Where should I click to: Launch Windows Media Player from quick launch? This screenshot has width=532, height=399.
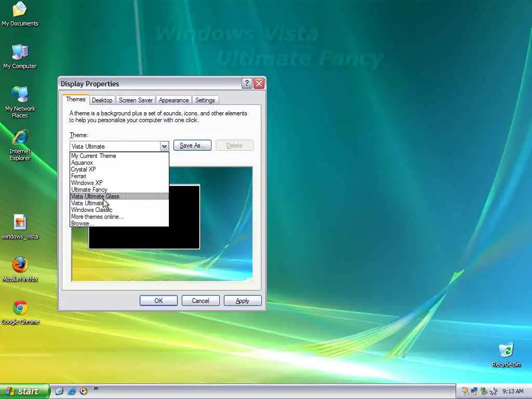(x=83, y=391)
